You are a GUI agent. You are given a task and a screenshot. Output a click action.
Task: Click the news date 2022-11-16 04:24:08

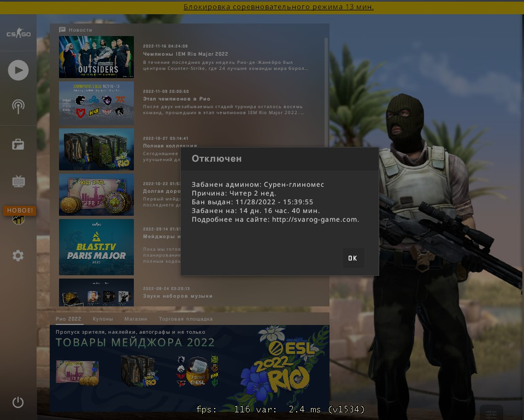pyautogui.click(x=166, y=46)
